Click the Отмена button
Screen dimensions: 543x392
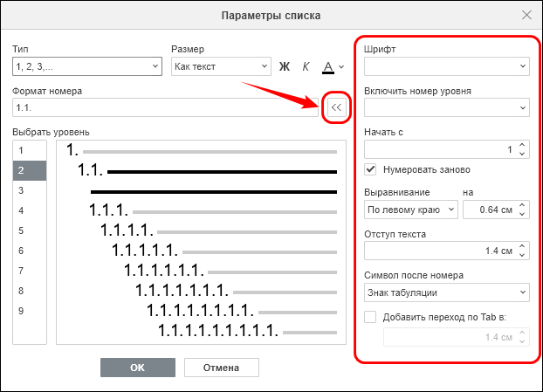pos(221,368)
